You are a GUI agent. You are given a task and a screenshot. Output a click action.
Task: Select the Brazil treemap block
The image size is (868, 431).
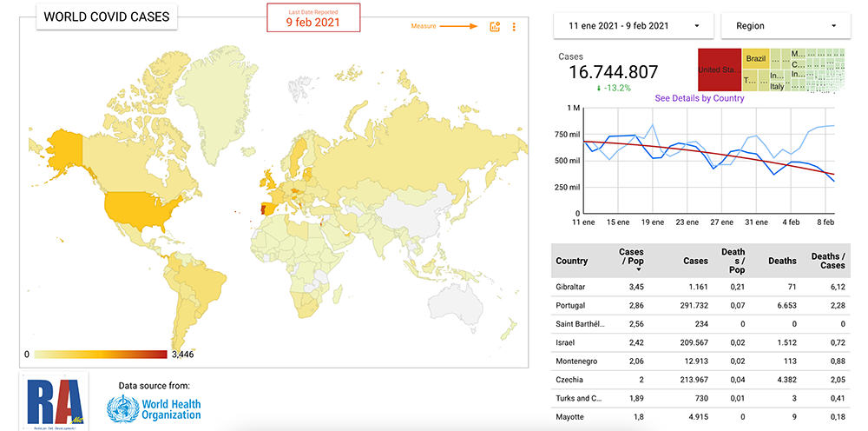point(755,58)
